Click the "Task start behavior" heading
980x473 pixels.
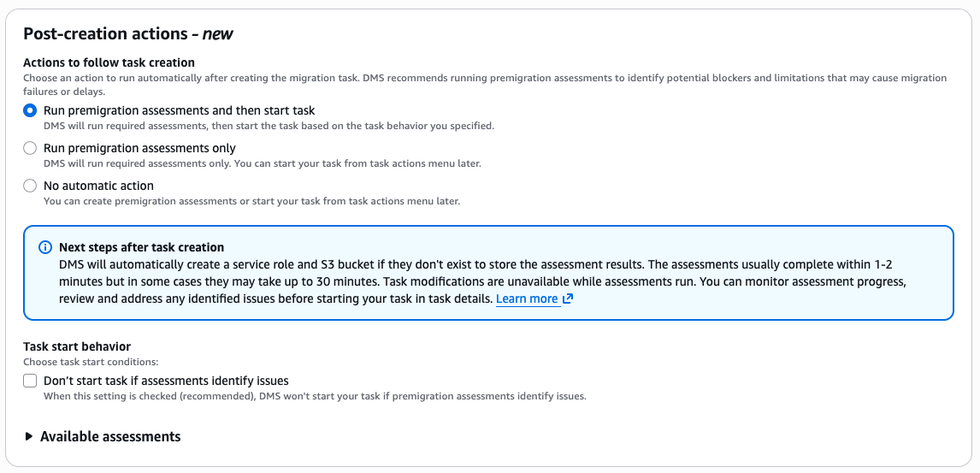click(77, 346)
